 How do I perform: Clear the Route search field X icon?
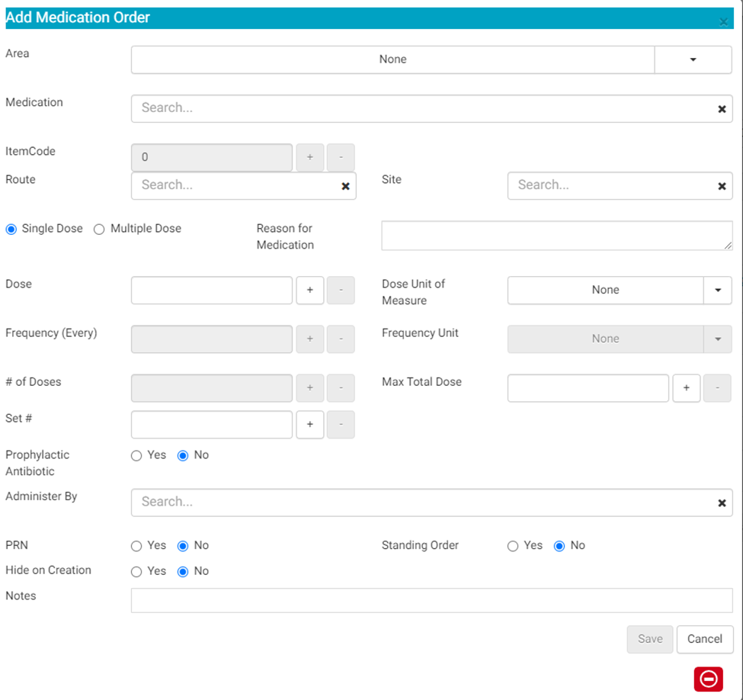[345, 186]
